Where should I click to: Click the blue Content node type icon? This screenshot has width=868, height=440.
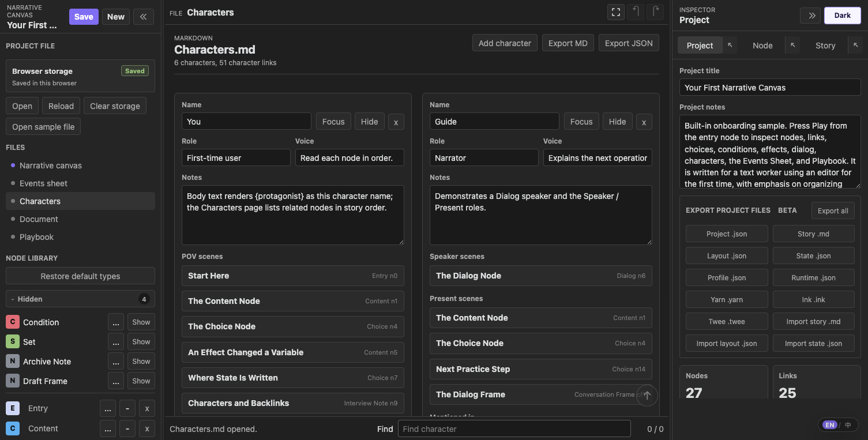pos(13,428)
